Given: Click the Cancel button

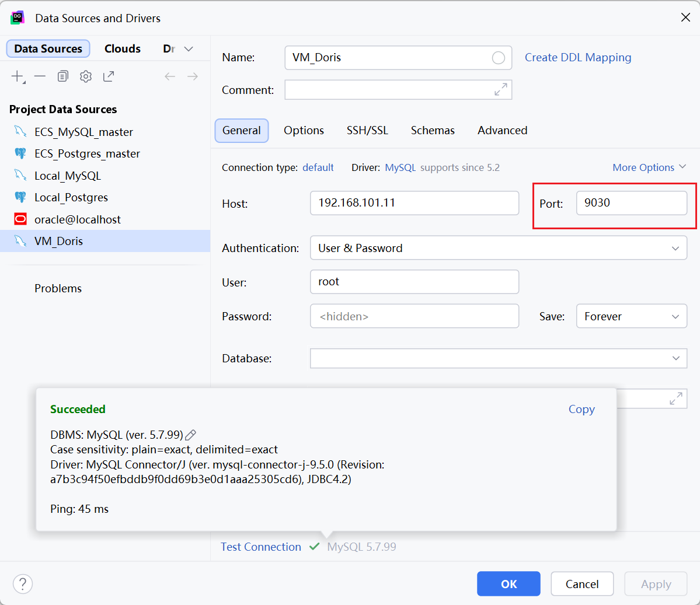Looking at the screenshot, I should pyautogui.click(x=581, y=584).
